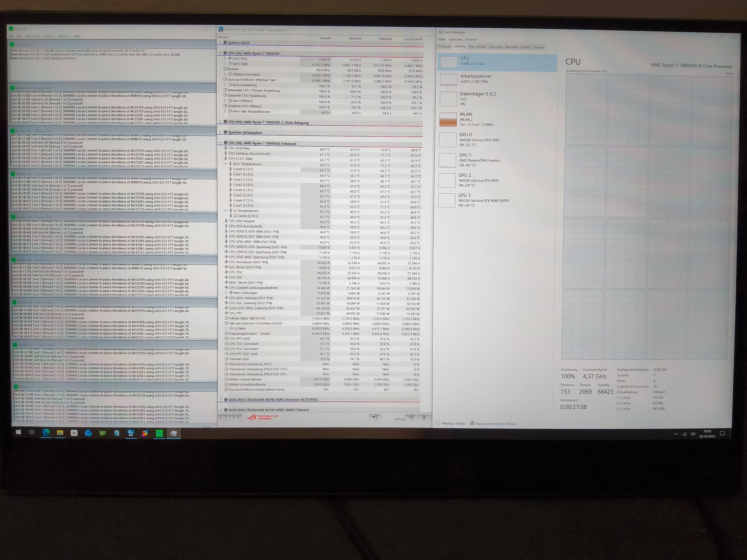Launch Microsoft Edge from taskbar
This screenshot has width=747, height=560.
46,433
